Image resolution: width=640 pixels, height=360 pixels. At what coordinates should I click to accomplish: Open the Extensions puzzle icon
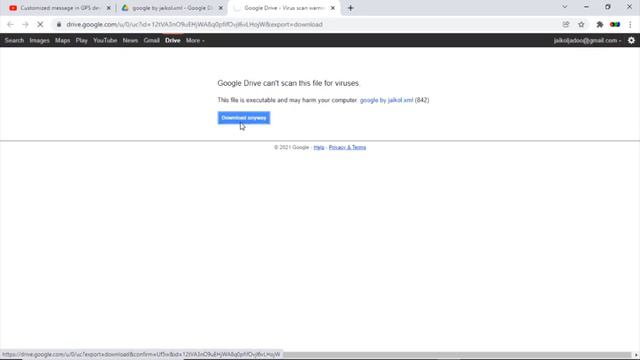[600, 24]
